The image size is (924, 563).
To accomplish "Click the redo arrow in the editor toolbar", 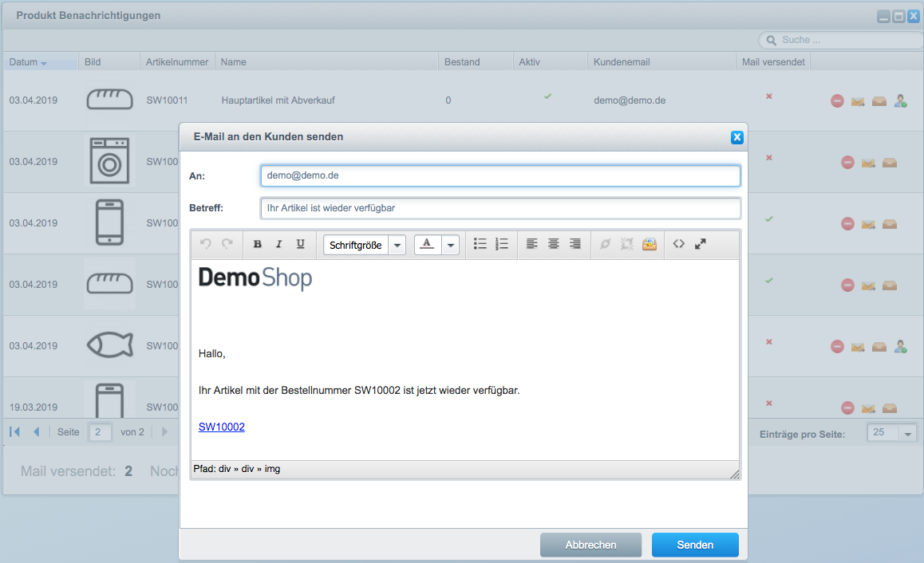I will click(x=227, y=244).
